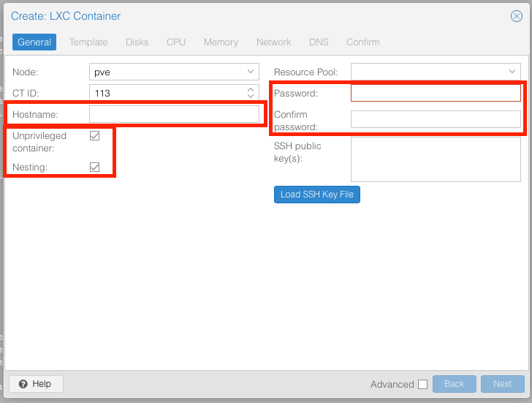Switch to the General tab

pyautogui.click(x=34, y=42)
